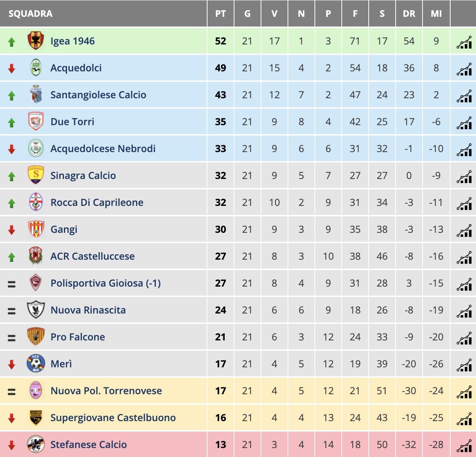This screenshot has height=457, width=476.
Task: Sort table by PT column header
Action: coord(221,14)
